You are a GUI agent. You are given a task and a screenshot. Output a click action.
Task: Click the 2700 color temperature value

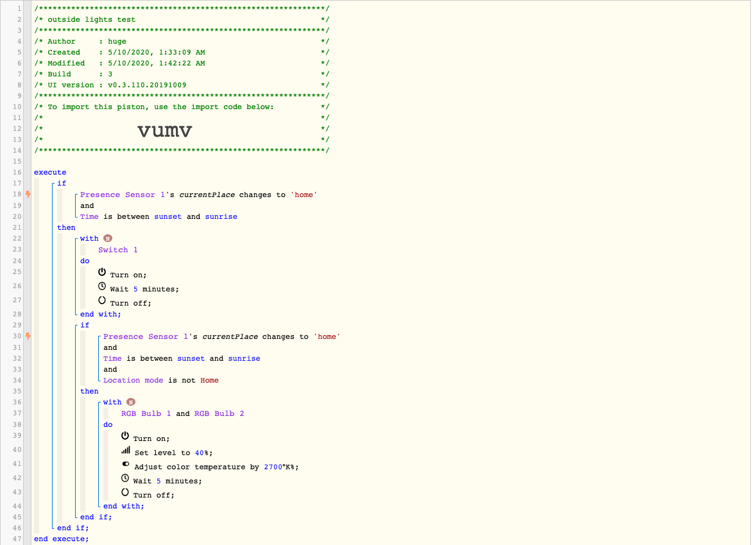(x=273, y=467)
